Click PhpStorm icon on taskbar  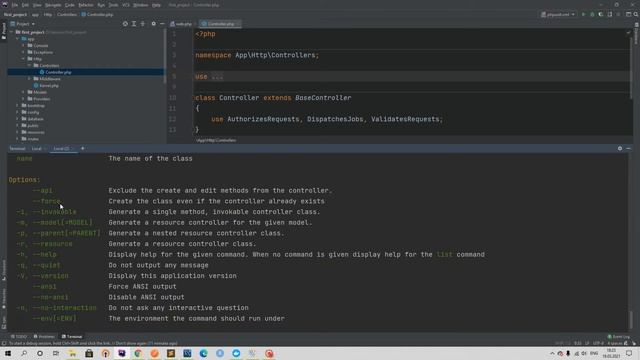122,353
